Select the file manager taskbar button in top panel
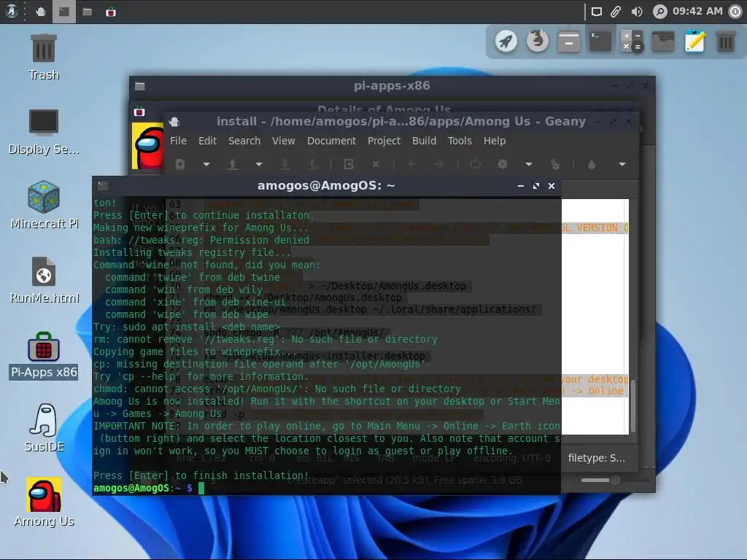The width and height of the screenshot is (747, 560). click(x=88, y=12)
